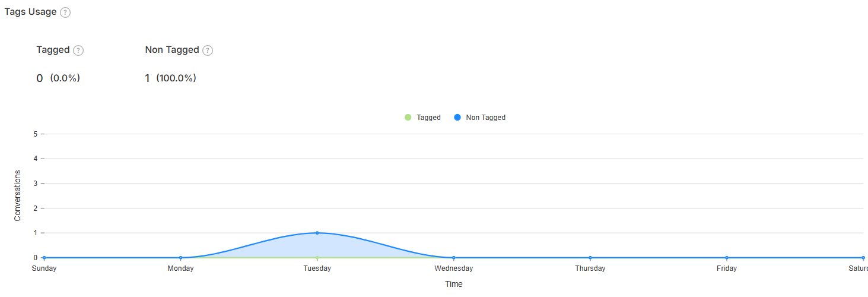Image resolution: width=868 pixels, height=297 pixels.
Task: Select the Thursday data point on the chart
Action: 590,258
